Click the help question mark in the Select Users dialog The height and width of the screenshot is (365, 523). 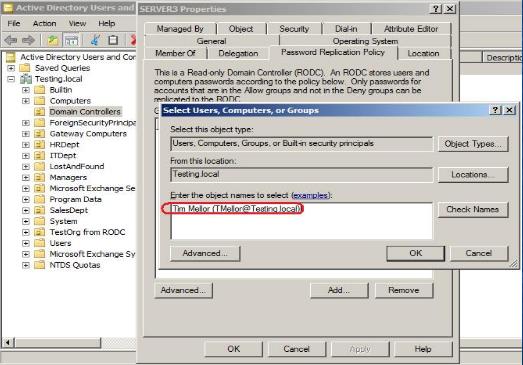(x=495, y=110)
